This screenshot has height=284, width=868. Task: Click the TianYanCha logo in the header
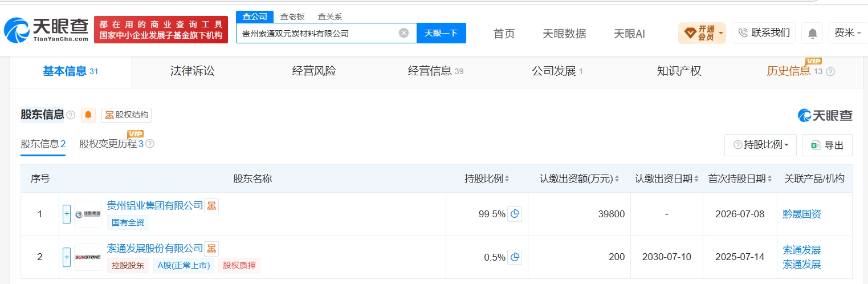pos(47,30)
